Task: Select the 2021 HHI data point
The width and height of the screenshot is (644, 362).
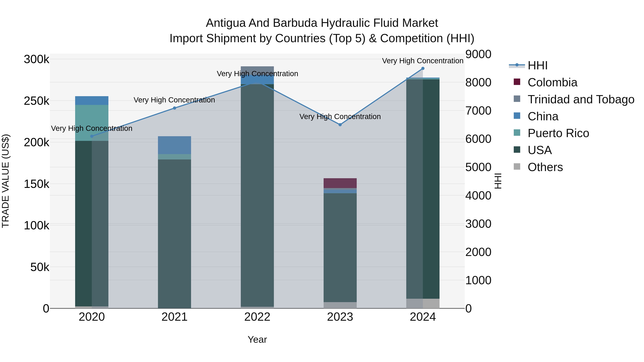Action: click(174, 108)
